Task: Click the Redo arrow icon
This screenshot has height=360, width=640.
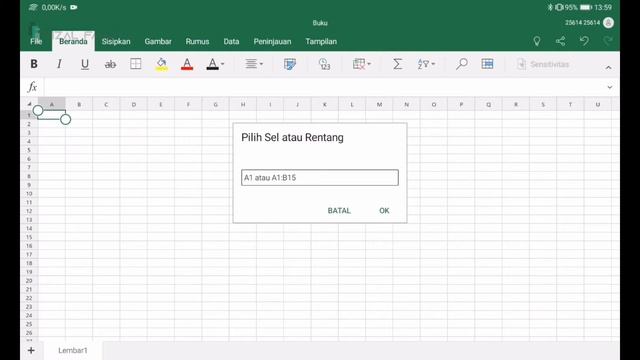Action: pos(608,41)
